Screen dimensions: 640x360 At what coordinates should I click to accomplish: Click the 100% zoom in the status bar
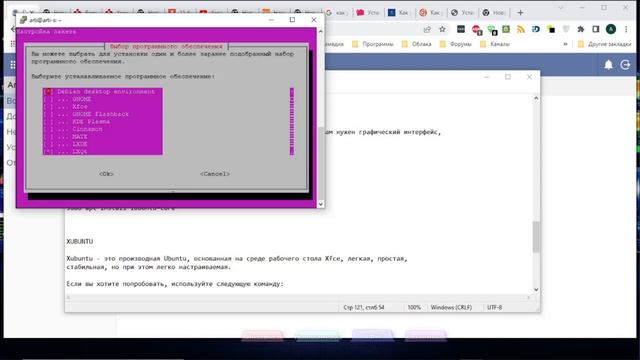tap(414, 307)
